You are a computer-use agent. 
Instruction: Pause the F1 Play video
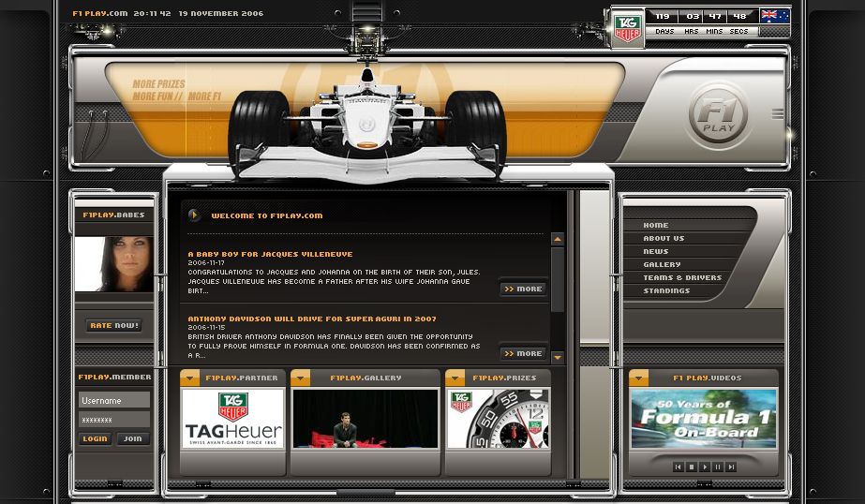click(x=718, y=467)
